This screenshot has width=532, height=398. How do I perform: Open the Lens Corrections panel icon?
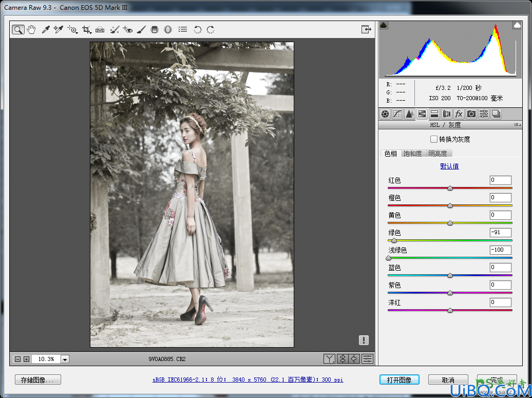coord(447,114)
